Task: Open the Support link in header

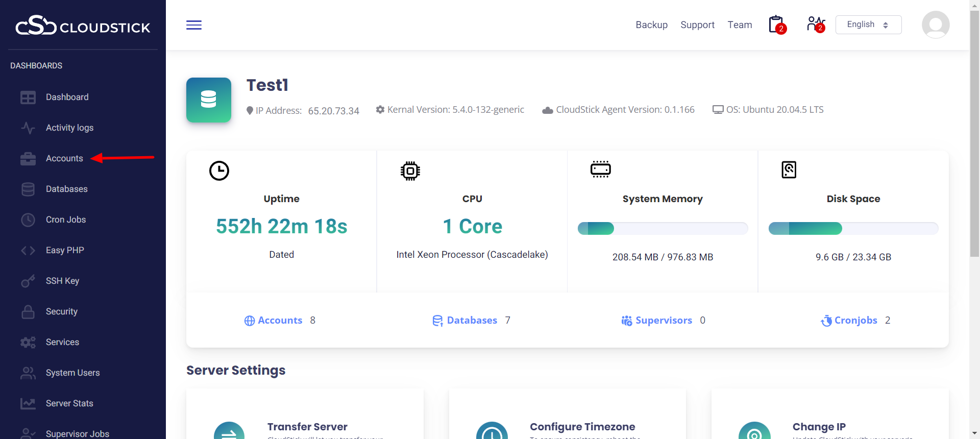Action: (697, 25)
